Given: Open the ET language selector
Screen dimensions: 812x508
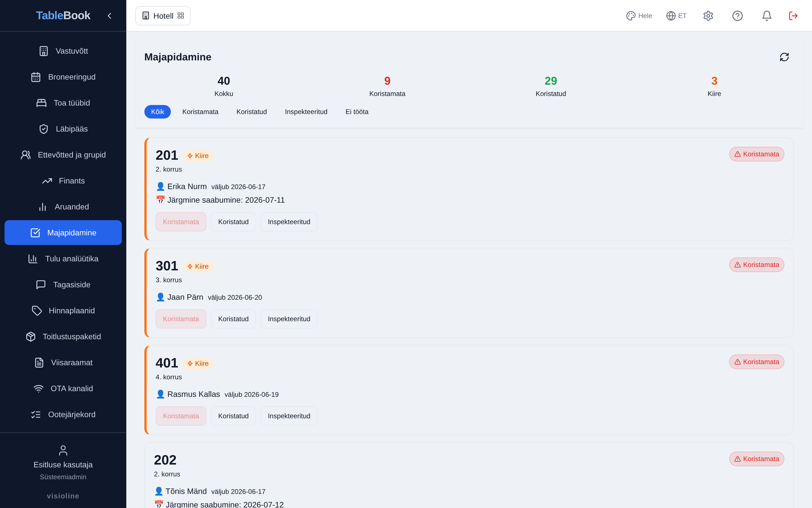Looking at the screenshot, I should pyautogui.click(x=676, y=16).
